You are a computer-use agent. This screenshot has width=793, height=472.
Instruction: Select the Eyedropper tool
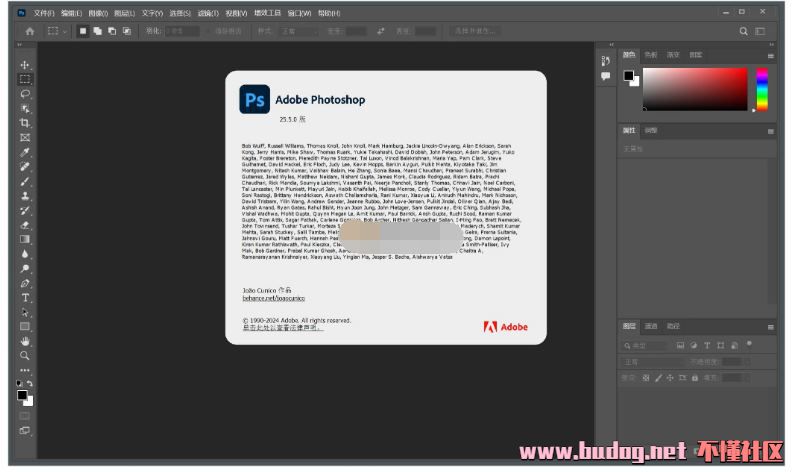pos(25,152)
